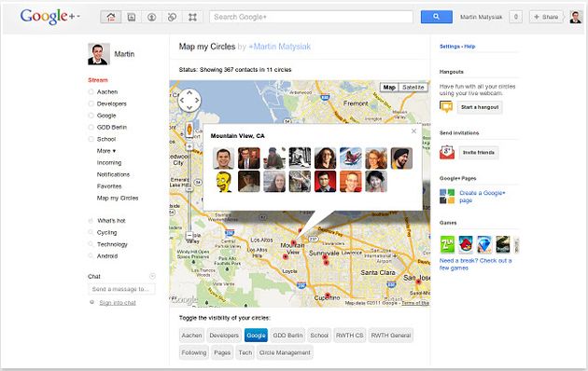Expand the More dropdown in sidebar
This screenshot has height=371, width=588.
(x=106, y=151)
